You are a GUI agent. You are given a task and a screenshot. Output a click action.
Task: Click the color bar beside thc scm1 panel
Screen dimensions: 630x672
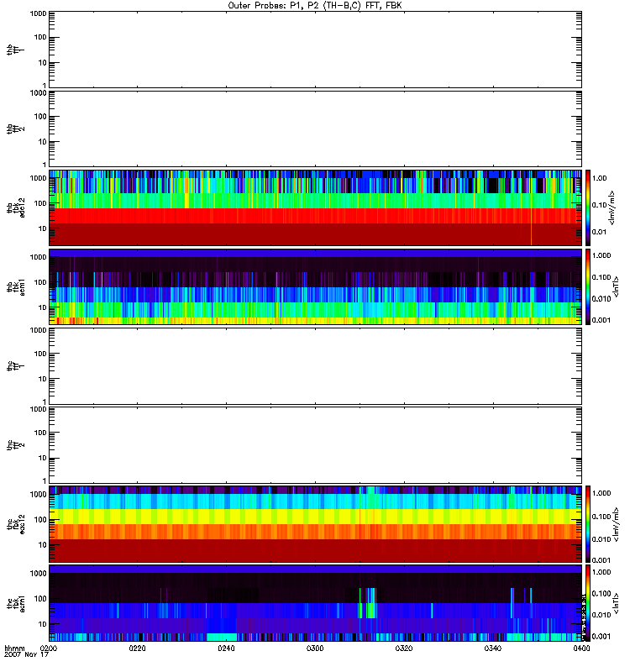click(589, 602)
